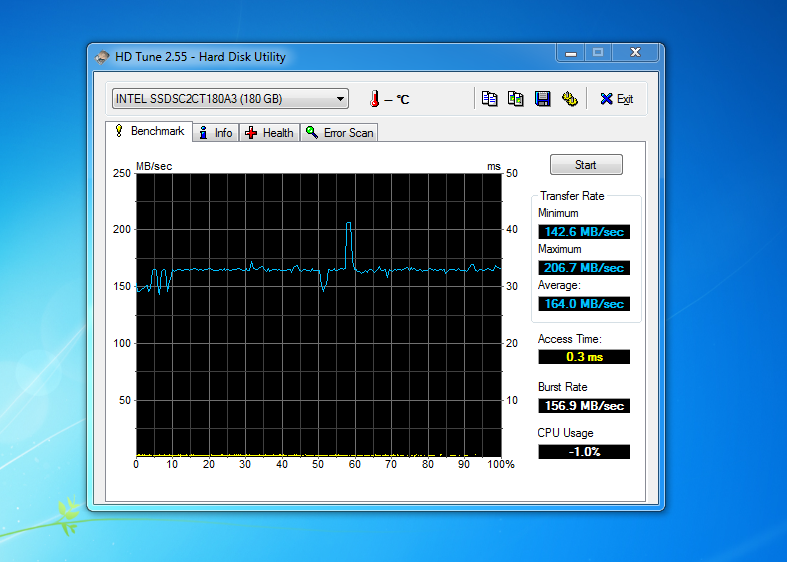Screen dimensions: 787x562
Task: Click the thermometer temperature icon
Action: click(374, 99)
